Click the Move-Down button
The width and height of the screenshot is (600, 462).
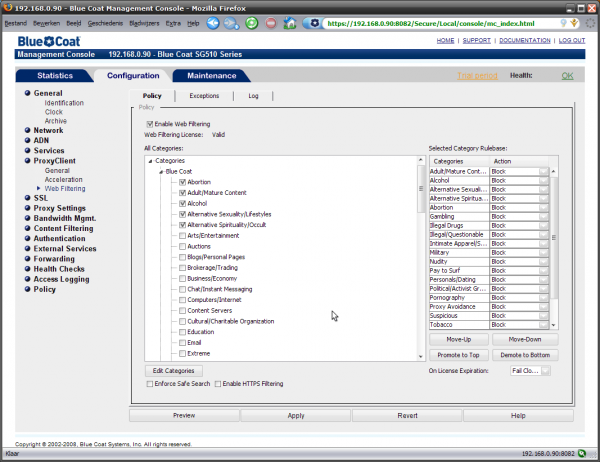point(525,340)
